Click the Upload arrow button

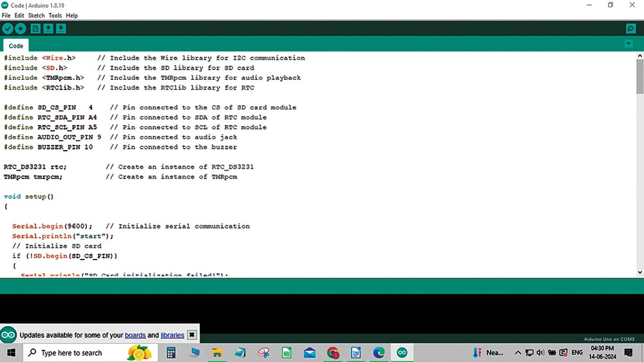click(x=20, y=28)
